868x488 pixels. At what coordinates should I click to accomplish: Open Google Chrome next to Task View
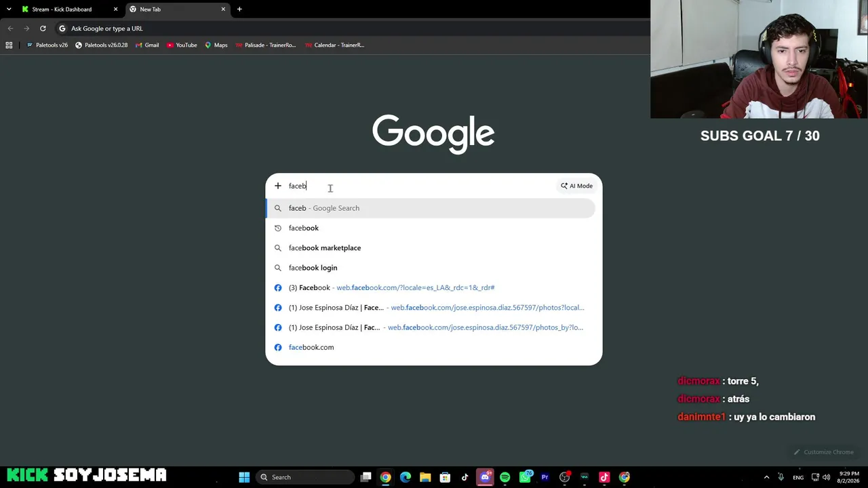386,477
